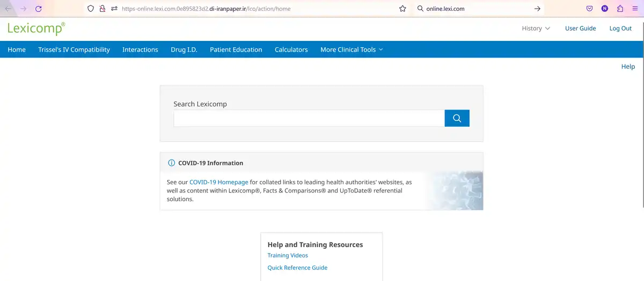
Task: Focus the Search Lexicomp input field
Action: 309,118
